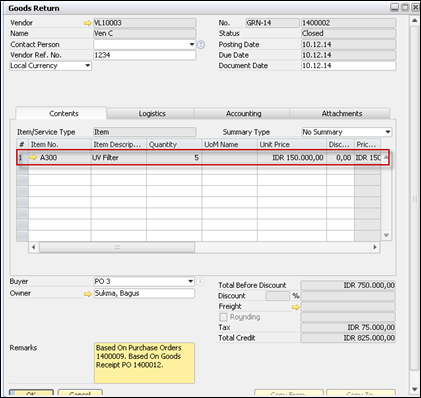Click the table scroll-down arrow

(x=386, y=235)
